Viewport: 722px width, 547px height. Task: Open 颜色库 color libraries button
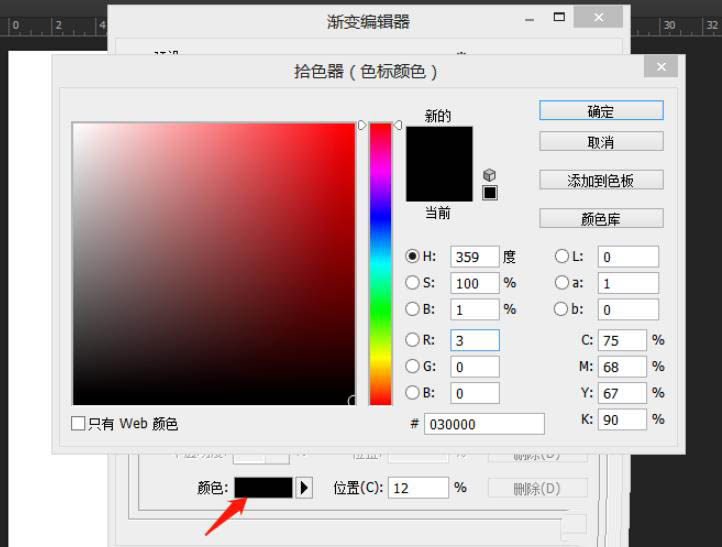(601, 218)
